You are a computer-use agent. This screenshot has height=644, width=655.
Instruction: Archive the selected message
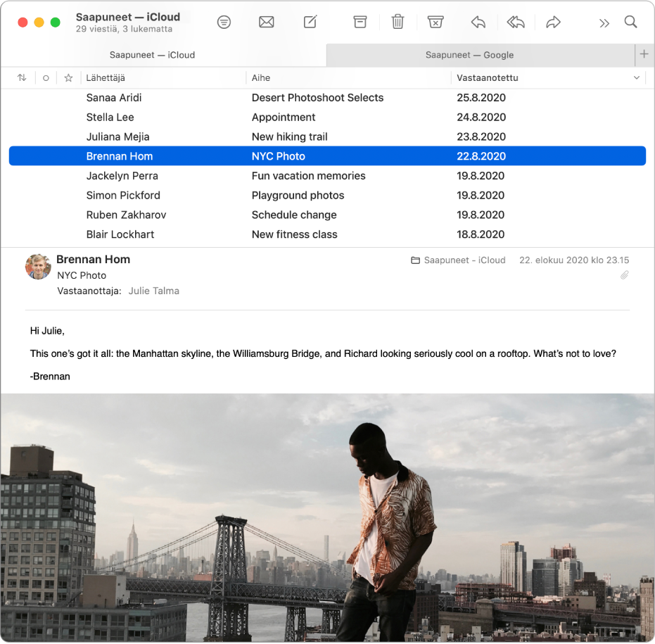[360, 23]
